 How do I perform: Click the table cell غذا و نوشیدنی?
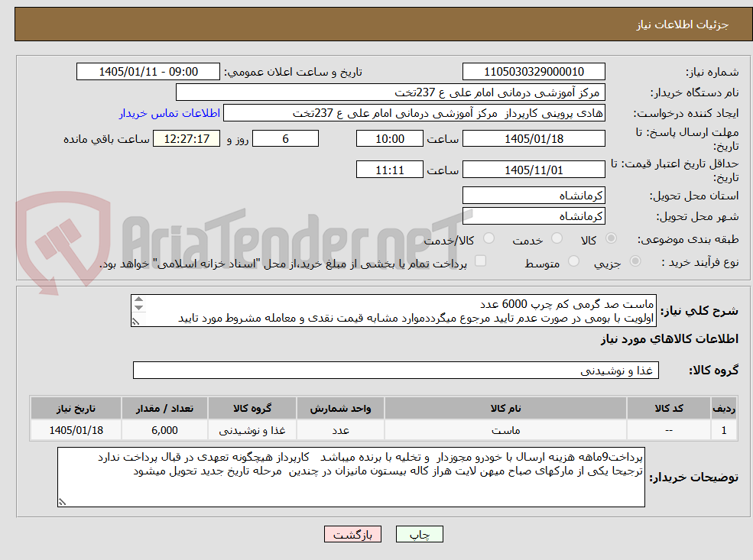[x=252, y=430]
